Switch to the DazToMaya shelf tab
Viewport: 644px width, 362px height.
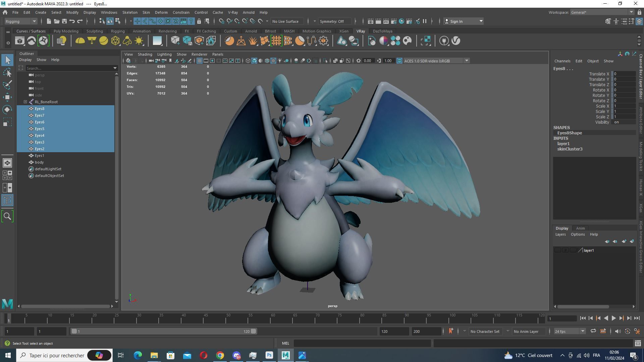click(382, 31)
